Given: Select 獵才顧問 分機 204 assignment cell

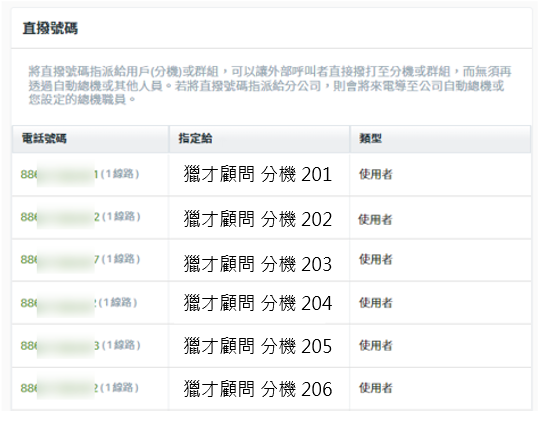Looking at the screenshot, I should tap(258, 303).
